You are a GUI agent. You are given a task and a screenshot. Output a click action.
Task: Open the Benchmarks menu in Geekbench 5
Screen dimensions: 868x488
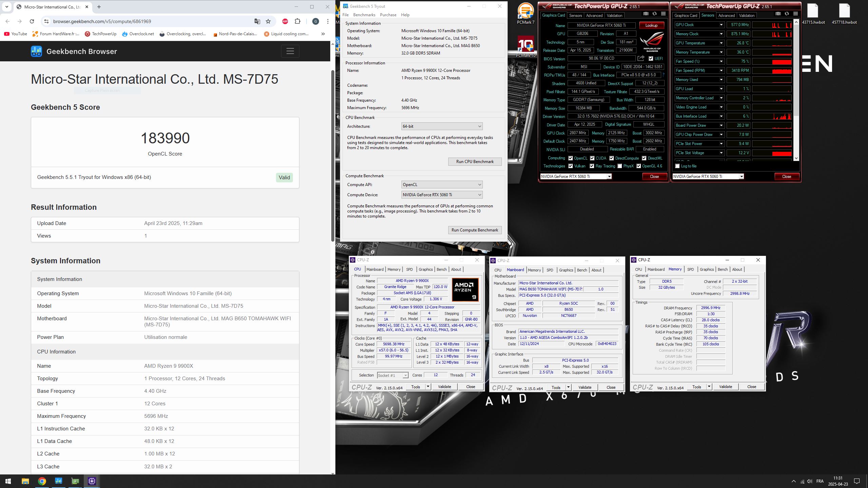coord(364,15)
